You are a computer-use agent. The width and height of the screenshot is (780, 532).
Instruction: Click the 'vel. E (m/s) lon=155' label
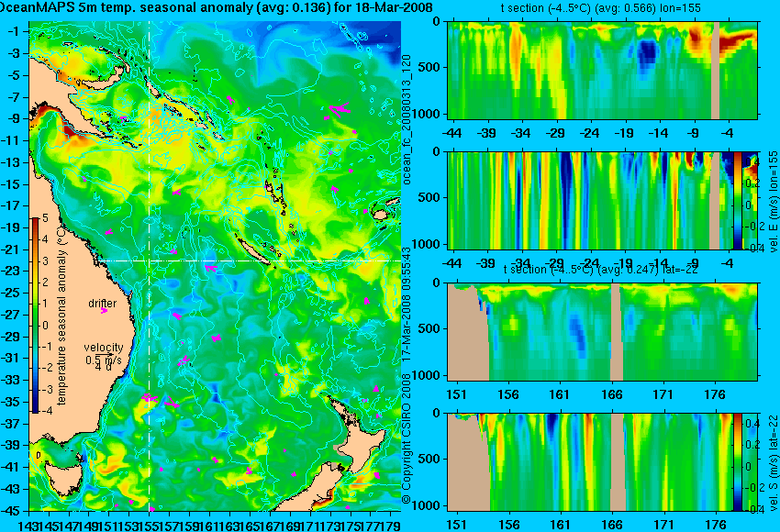click(x=774, y=202)
